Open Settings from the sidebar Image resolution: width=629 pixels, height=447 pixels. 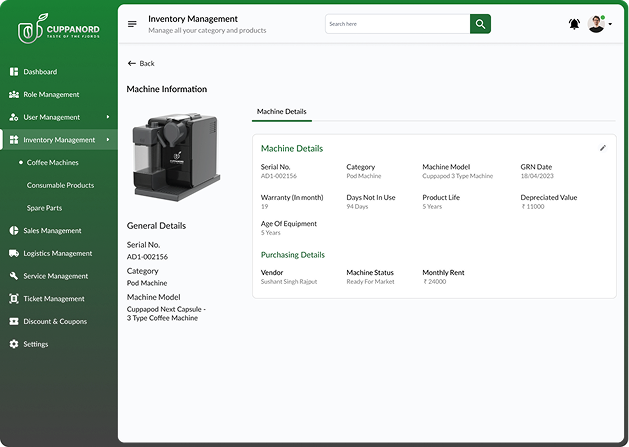[36, 344]
